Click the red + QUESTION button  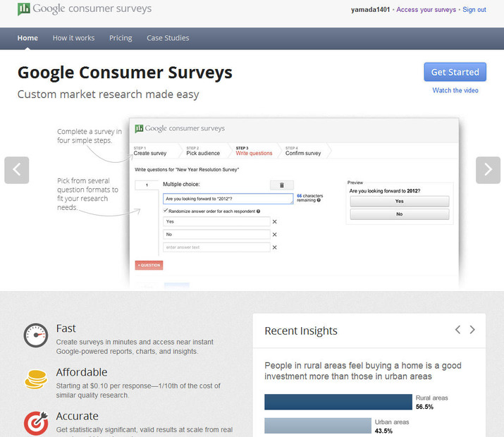pos(149,265)
